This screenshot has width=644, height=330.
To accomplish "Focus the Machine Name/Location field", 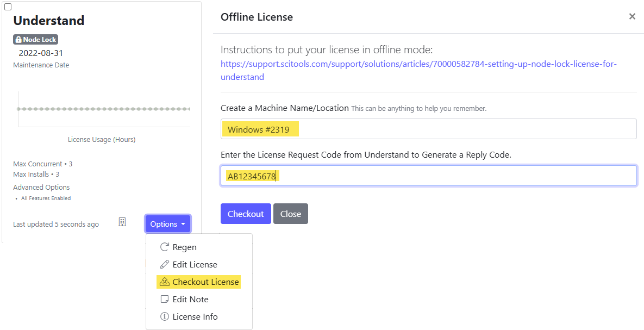I will tap(428, 129).
